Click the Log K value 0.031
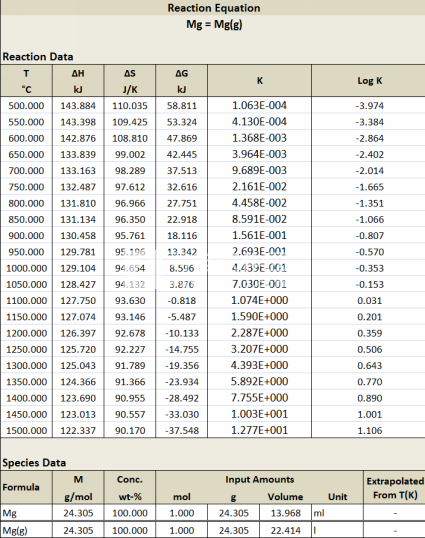The image size is (425, 538). tap(369, 301)
